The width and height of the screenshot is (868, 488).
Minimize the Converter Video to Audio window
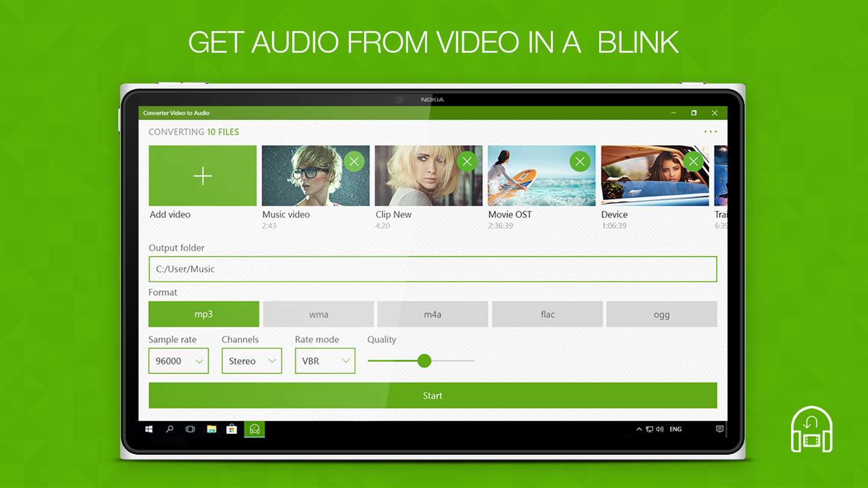(x=673, y=113)
